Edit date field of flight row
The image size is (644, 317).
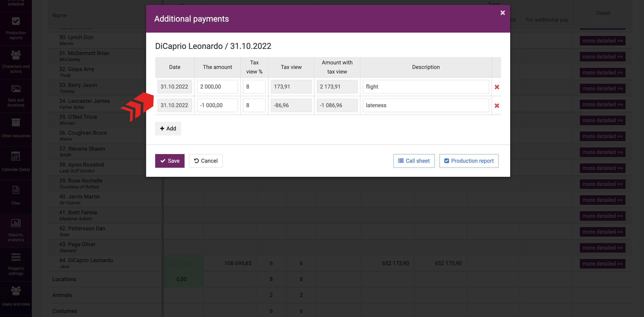175,87
